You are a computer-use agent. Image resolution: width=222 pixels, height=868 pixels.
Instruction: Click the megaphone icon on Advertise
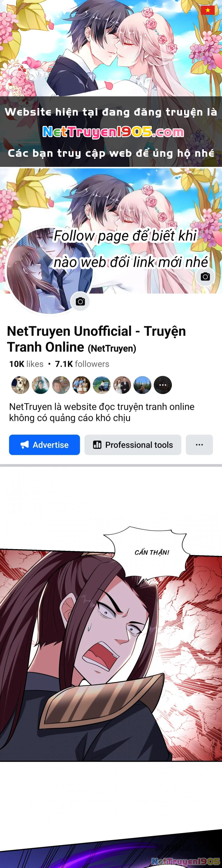[25, 445]
